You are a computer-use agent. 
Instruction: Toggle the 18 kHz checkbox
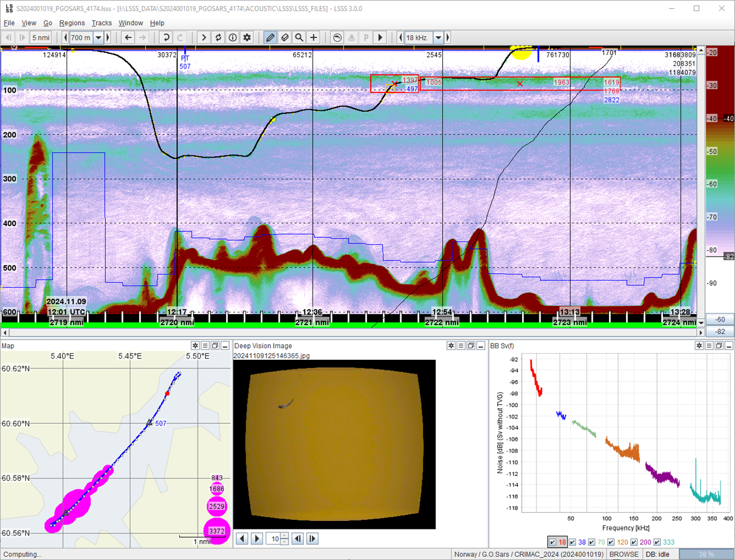pos(553,543)
